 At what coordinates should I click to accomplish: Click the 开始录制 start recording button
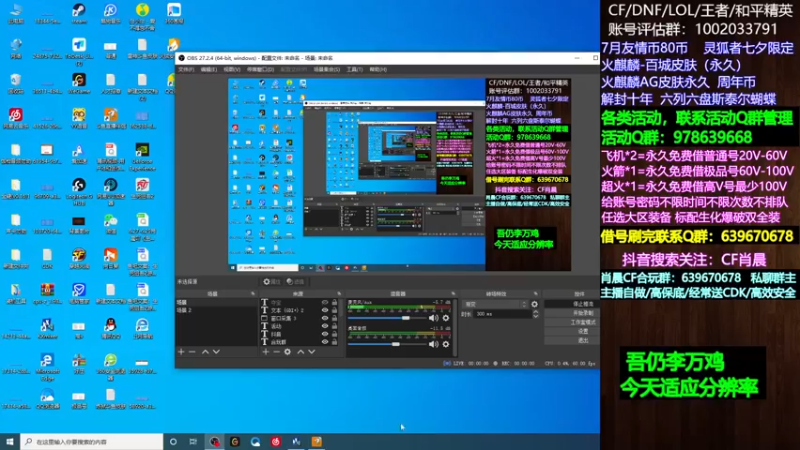click(x=571, y=313)
